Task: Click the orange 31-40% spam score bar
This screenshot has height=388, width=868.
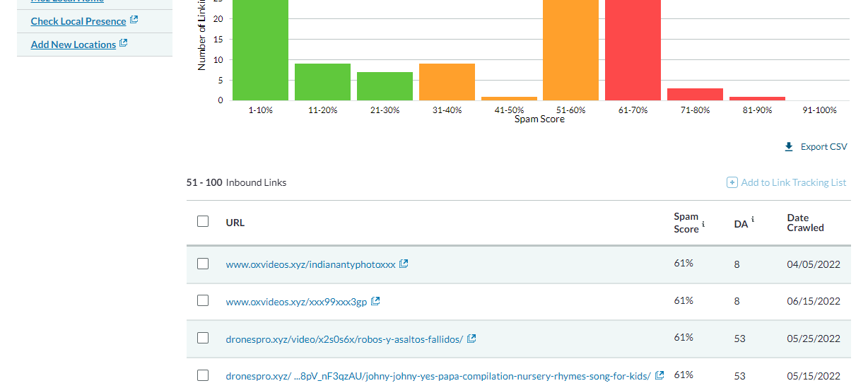Action: 447,82
